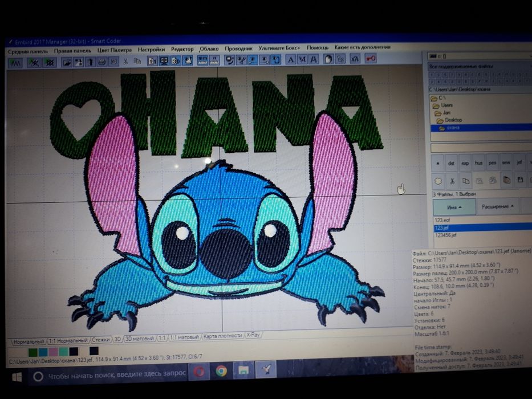Filter files by dst format button
The width and height of the screenshot is (532, 399).
(451, 163)
